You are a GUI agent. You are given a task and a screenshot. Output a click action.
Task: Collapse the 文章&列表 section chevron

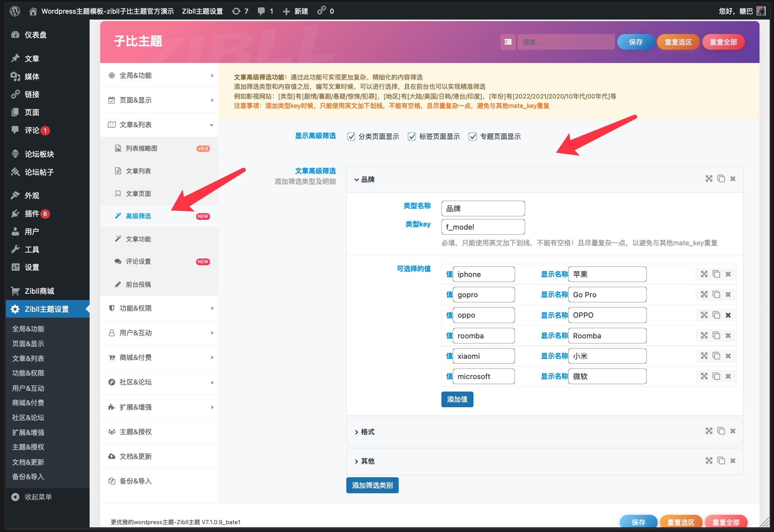(212, 124)
